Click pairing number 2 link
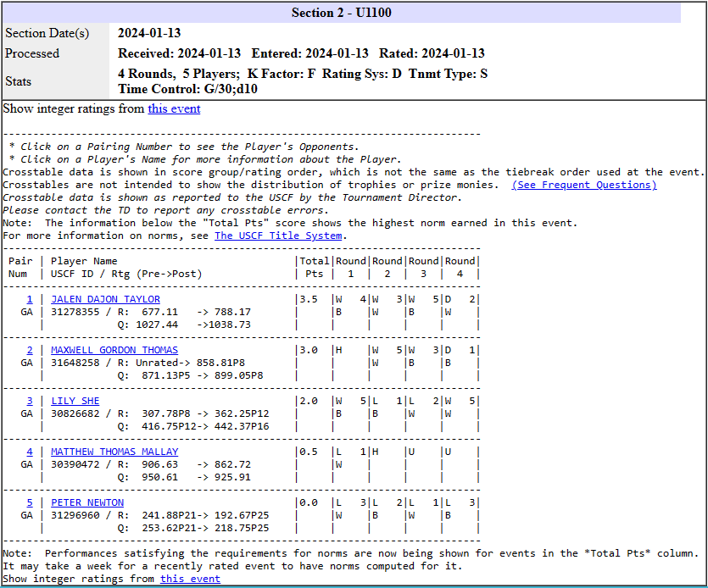Screen dimensions: 708x588 29,350
